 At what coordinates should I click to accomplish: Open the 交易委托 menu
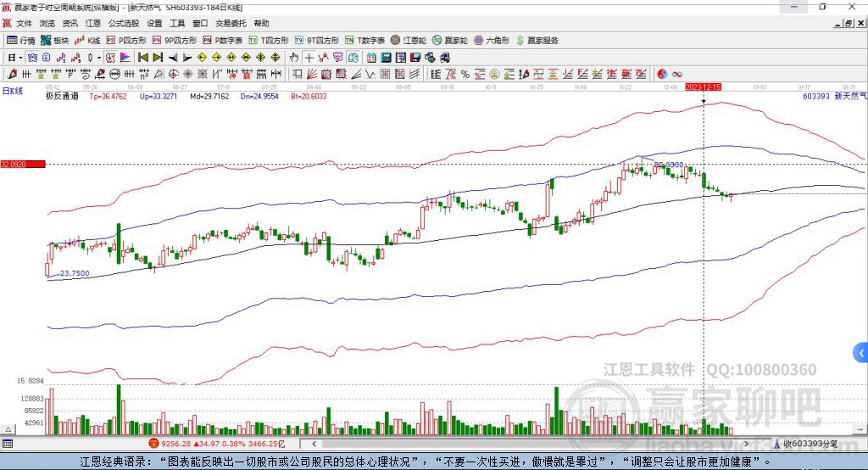(x=231, y=23)
